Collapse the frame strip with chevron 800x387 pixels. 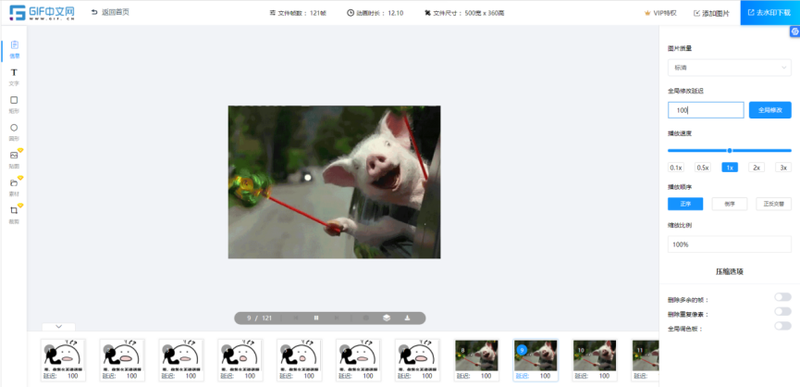pos(59,326)
